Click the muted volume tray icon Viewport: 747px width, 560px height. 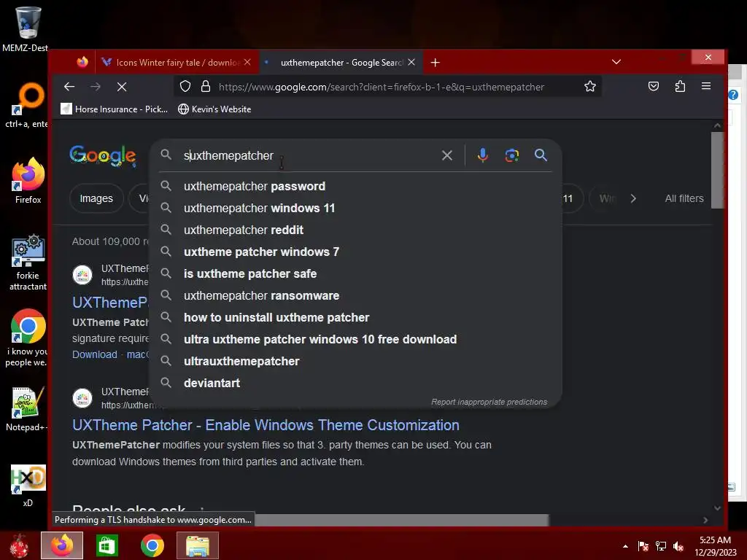click(678, 546)
